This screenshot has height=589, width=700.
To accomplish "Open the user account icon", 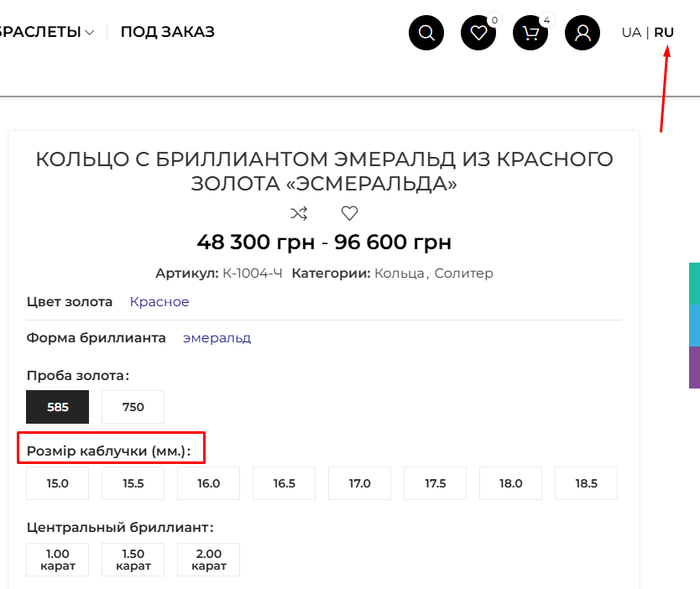I will click(582, 33).
